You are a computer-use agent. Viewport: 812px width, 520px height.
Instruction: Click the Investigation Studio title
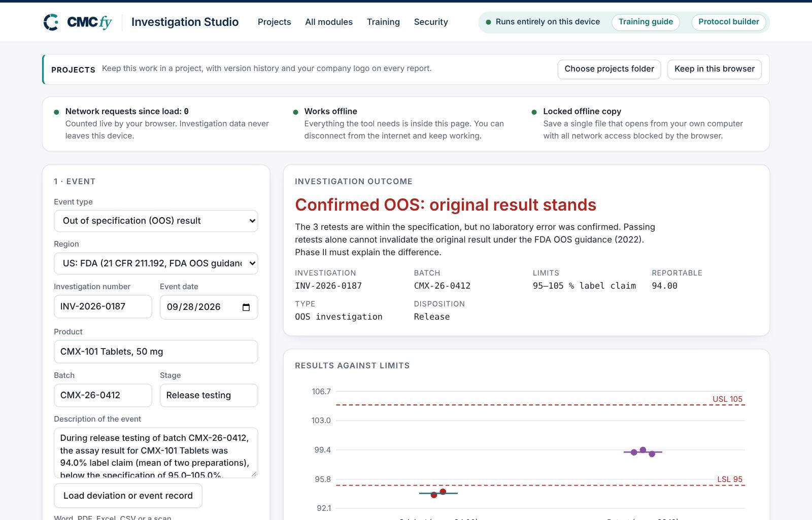(x=185, y=22)
